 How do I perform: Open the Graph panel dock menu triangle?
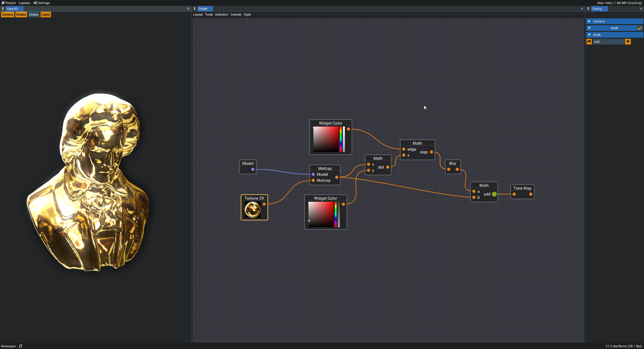tap(194, 9)
